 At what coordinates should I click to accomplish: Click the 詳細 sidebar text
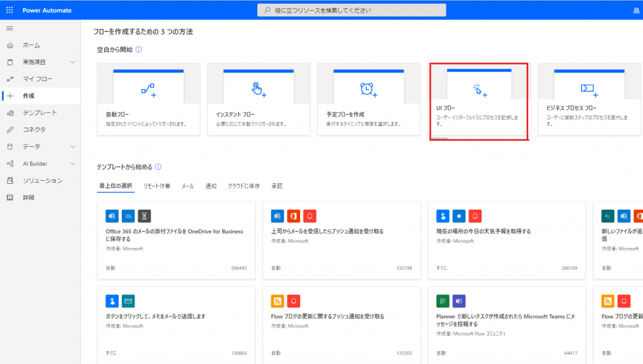pos(29,198)
